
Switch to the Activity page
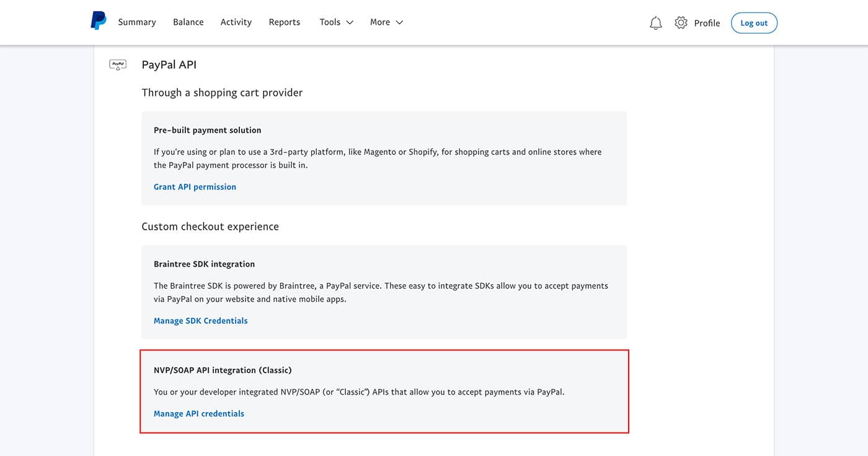pyautogui.click(x=236, y=22)
